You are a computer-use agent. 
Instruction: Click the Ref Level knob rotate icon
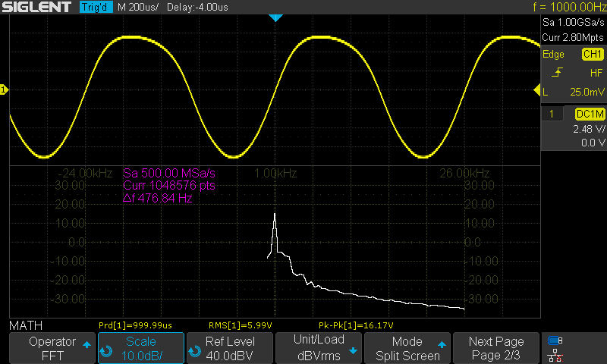pos(194,351)
